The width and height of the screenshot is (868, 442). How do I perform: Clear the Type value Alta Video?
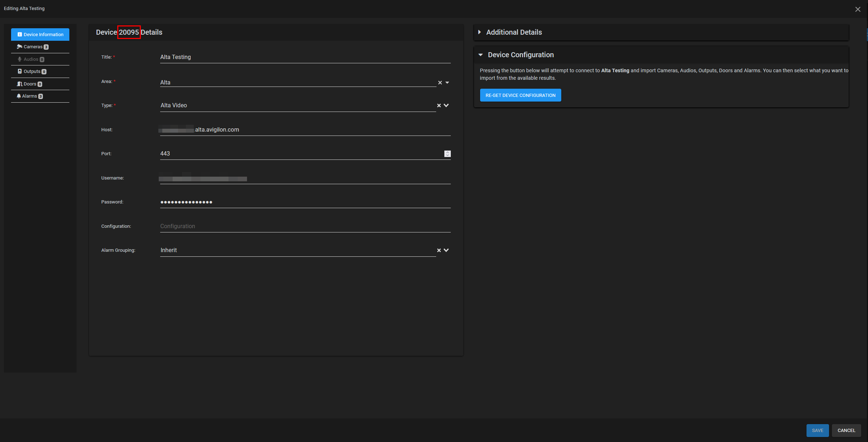pyautogui.click(x=439, y=105)
